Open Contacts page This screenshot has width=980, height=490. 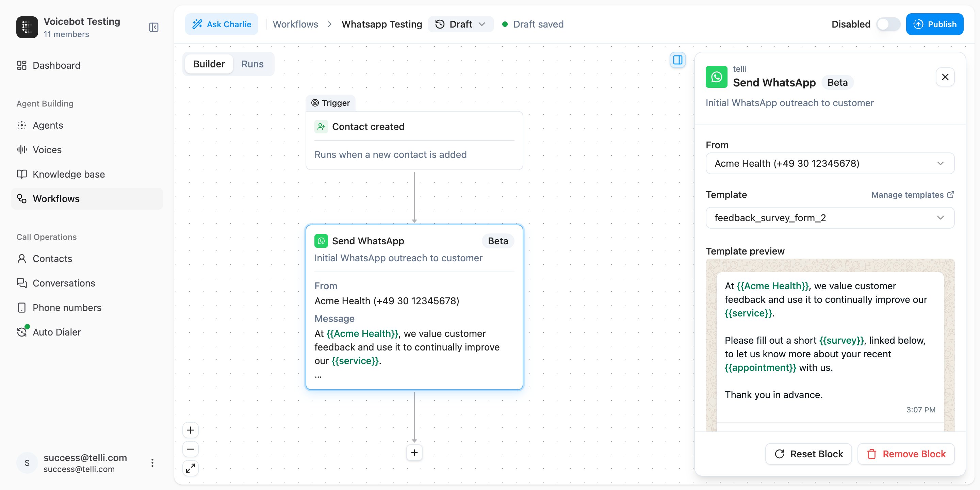coord(87,258)
